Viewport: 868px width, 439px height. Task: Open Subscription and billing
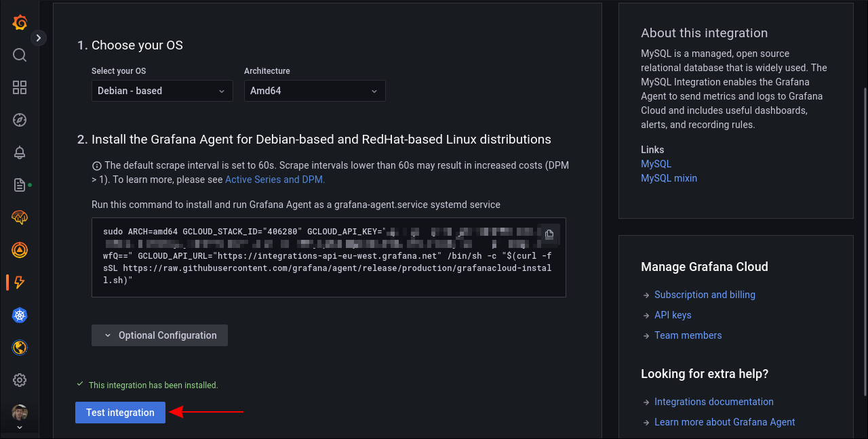705,295
